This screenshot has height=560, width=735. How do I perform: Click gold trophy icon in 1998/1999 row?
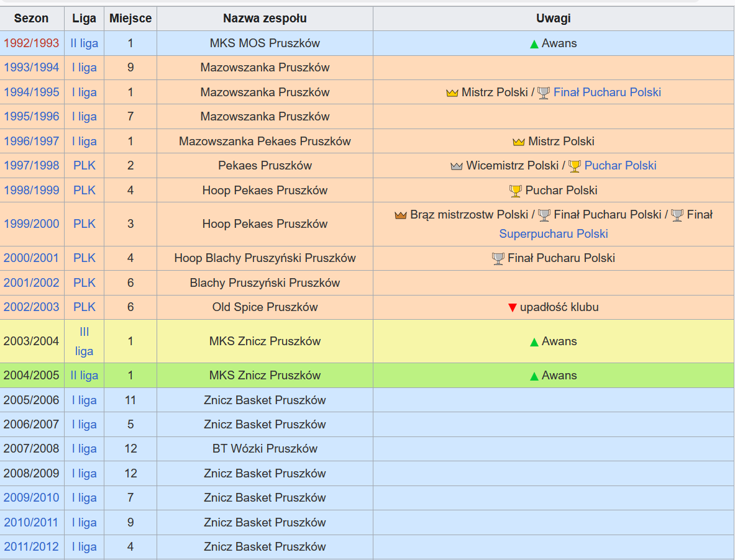pyautogui.click(x=515, y=191)
